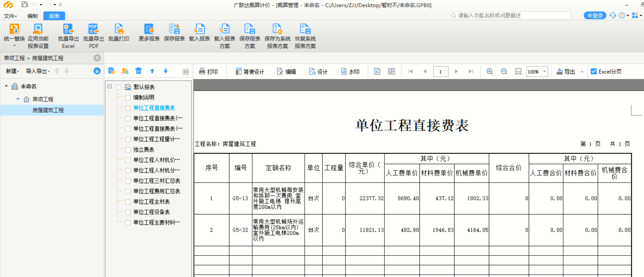Click the 未登录 login button
This screenshot has height=277, width=644.
point(595,16)
